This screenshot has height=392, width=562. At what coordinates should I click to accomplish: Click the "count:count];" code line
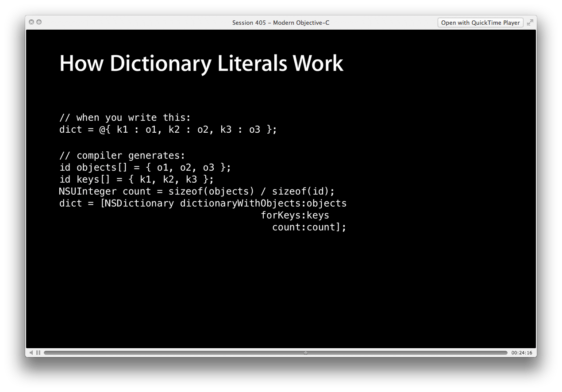[x=309, y=227]
